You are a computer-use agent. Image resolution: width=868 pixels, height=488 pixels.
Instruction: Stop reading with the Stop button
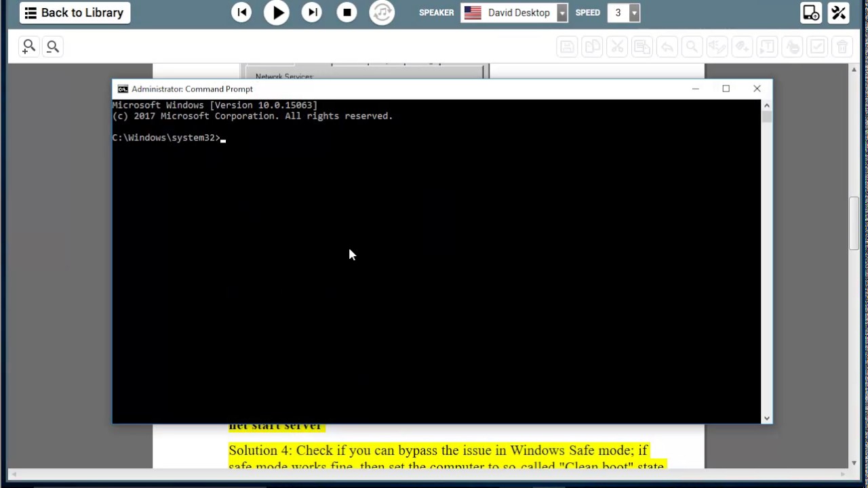coord(347,12)
